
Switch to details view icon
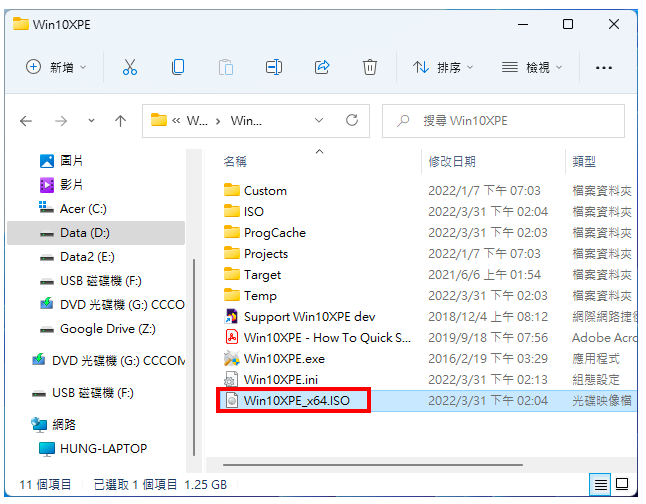[600, 485]
